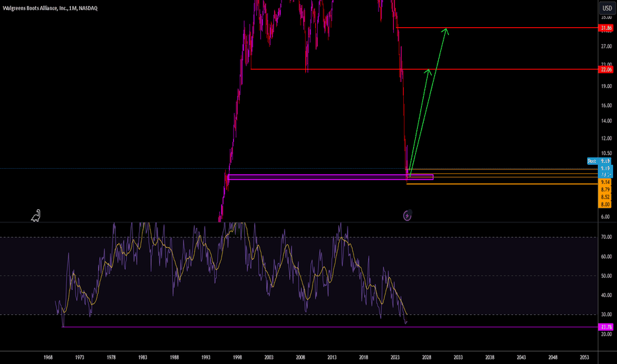Select the red 31.86 price label

point(606,28)
